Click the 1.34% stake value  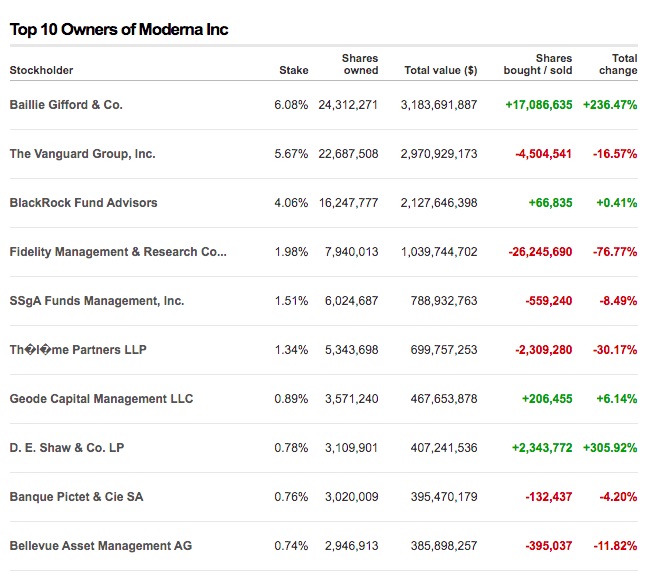click(291, 350)
